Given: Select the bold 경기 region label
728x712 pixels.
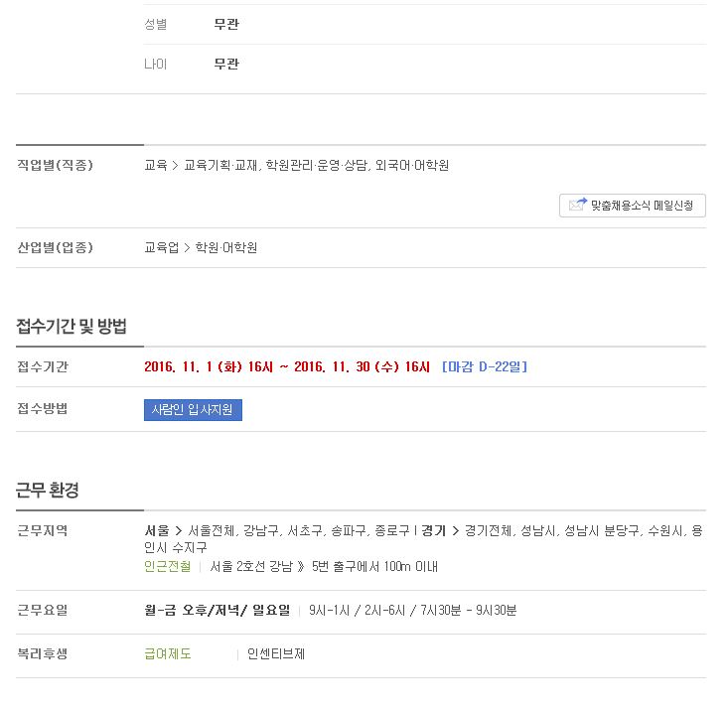Looking at the screenshot, I should (x=433, y=530).
